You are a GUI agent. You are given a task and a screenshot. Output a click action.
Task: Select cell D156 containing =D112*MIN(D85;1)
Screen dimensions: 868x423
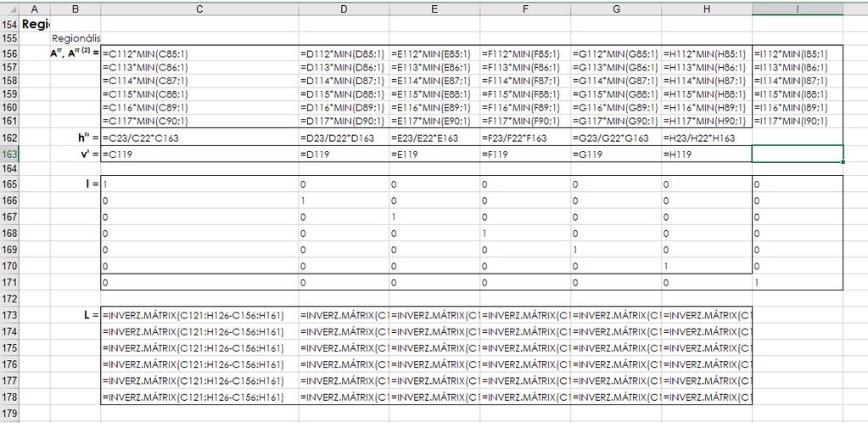pos(344,54)
